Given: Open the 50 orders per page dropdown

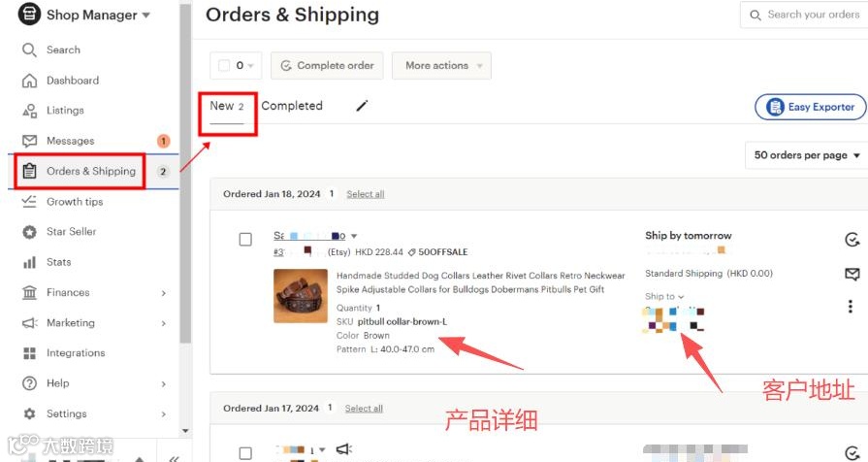Looking at the screenshot, I should [807, 155].
